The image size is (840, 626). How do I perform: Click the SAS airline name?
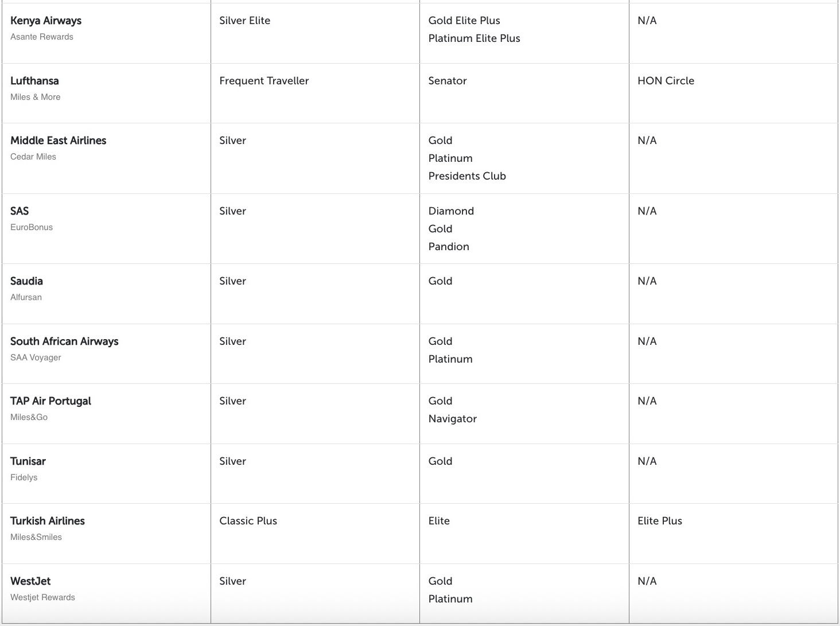coord(20,211)
